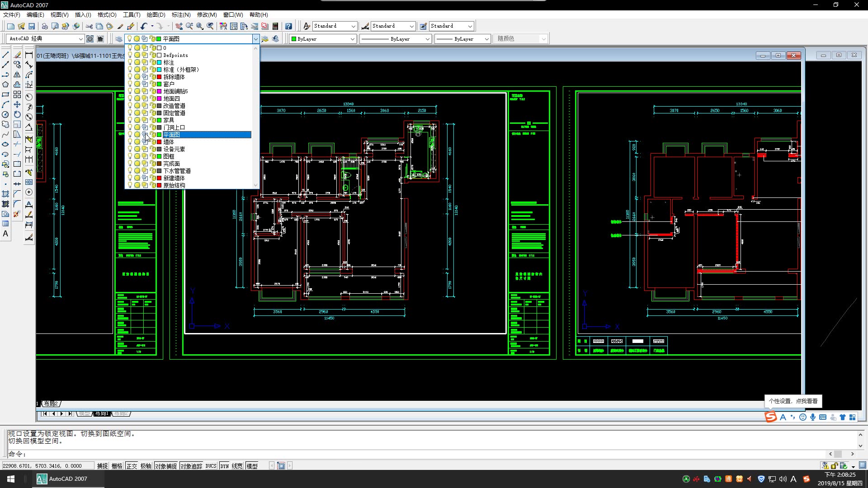Click the Save file icon

click(32, 26)
